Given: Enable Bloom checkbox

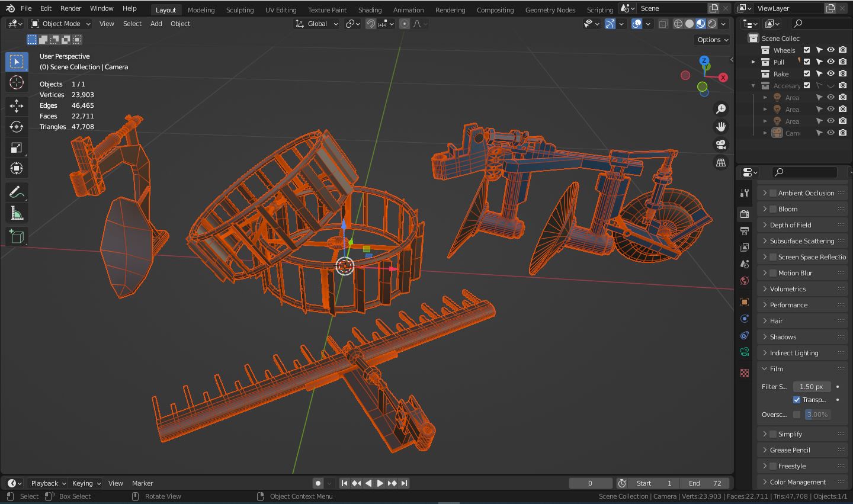Looking at the screenshot, I should [773, 209].
